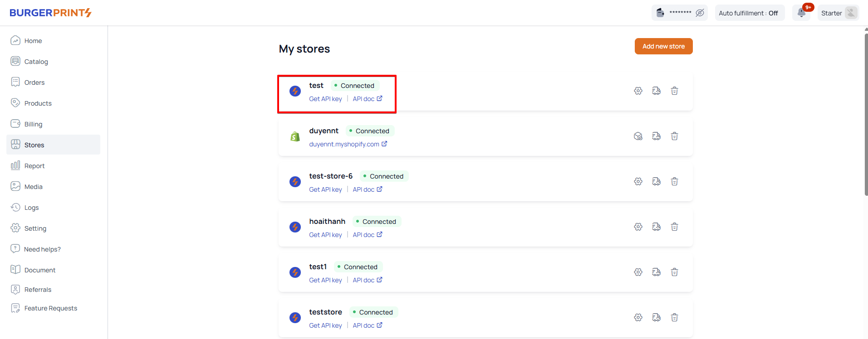
Task: Click the Add new store button
Action: [663, 46]
